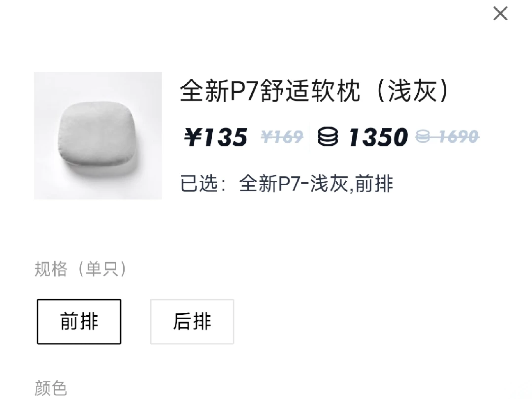
Task: Click the selected summary 全新P7-浅灰,前排
Action: (316, 184)
